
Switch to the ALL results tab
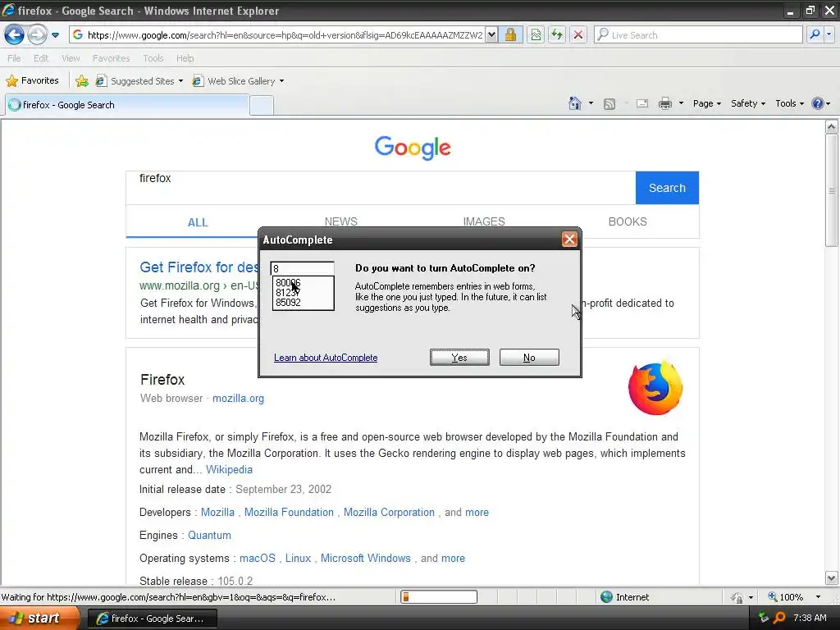(198, 222)
